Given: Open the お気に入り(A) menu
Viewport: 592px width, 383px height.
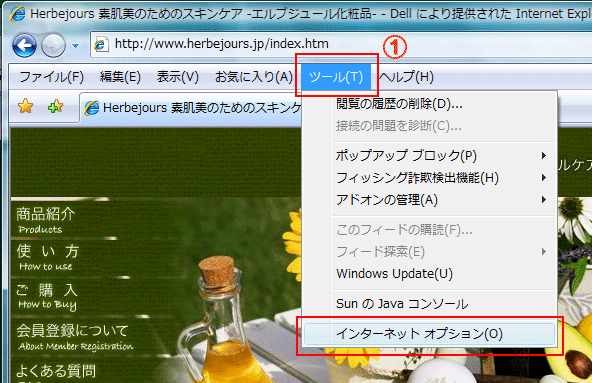Looking at the screenshot, I should tap(254, 77).
